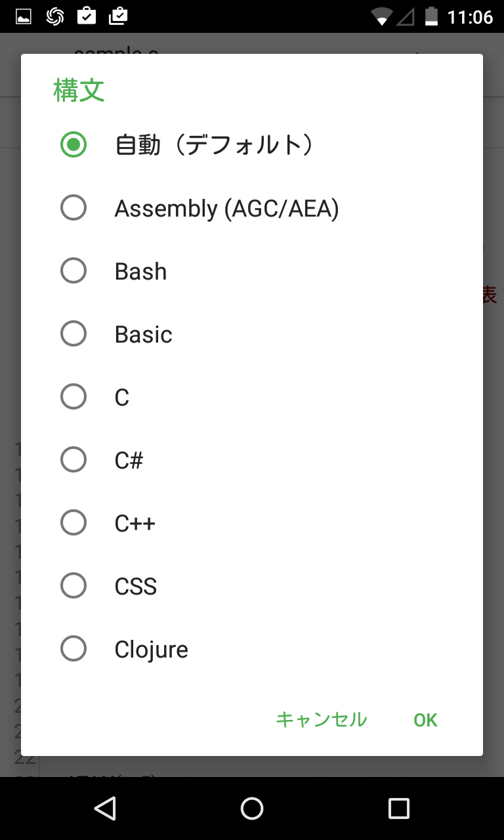Select the C syntax radio button
504x840 pixels.
(x=73, y=397)
